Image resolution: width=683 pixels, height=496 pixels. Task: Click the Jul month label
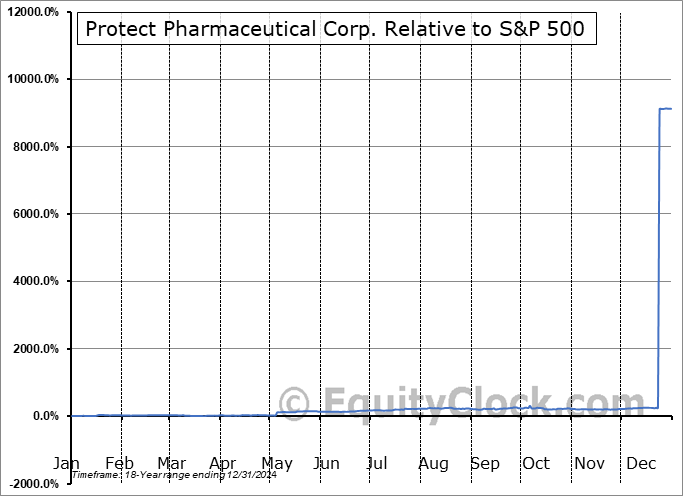point(378,464)
